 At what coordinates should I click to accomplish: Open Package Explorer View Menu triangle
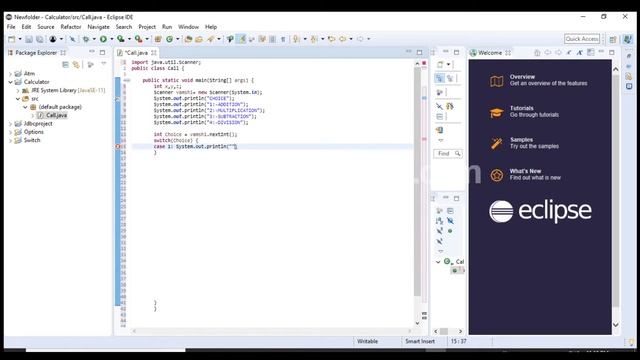tap(104, 64)
